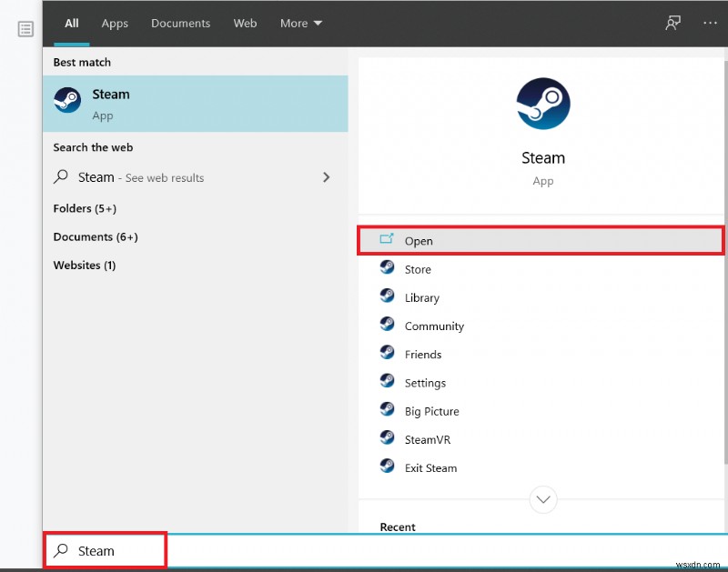This screenshot has height=572, width=728.
Task: Launch SteamVR from the jump list
Action: [x=541, y=439]
